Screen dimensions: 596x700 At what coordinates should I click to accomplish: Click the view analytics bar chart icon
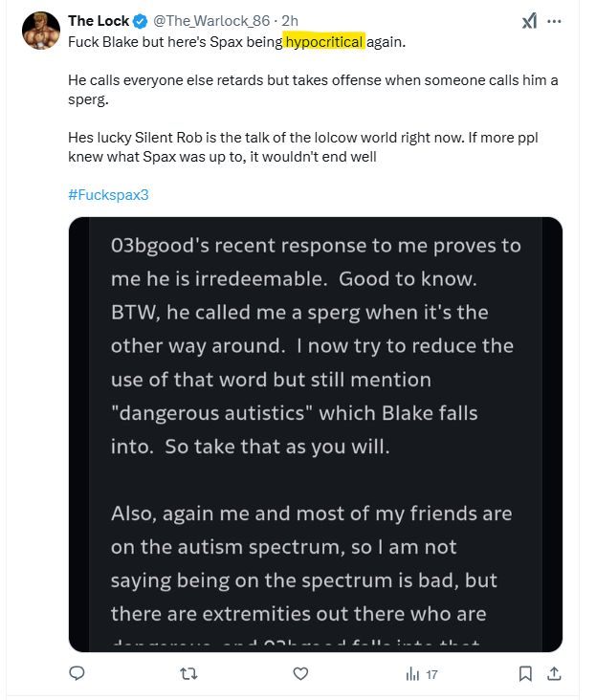pyautogui.click(x=413, y=674)
